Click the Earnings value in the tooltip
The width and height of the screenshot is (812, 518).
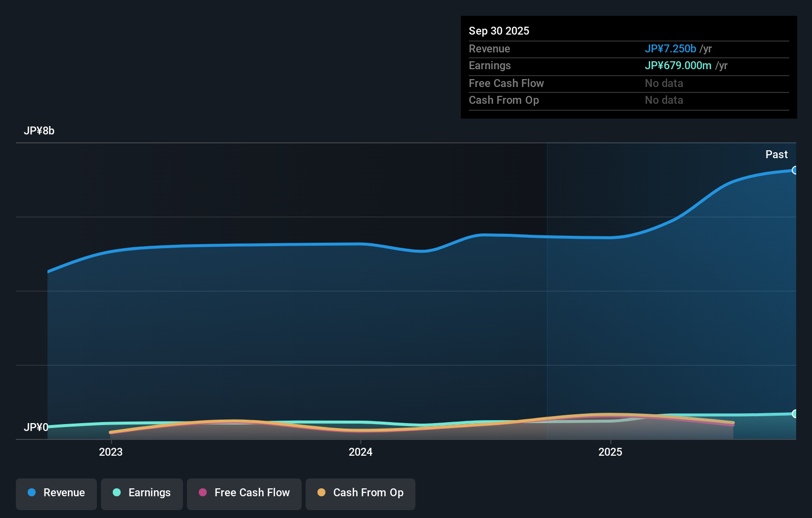pyautogui.click(x=677, y=65)
